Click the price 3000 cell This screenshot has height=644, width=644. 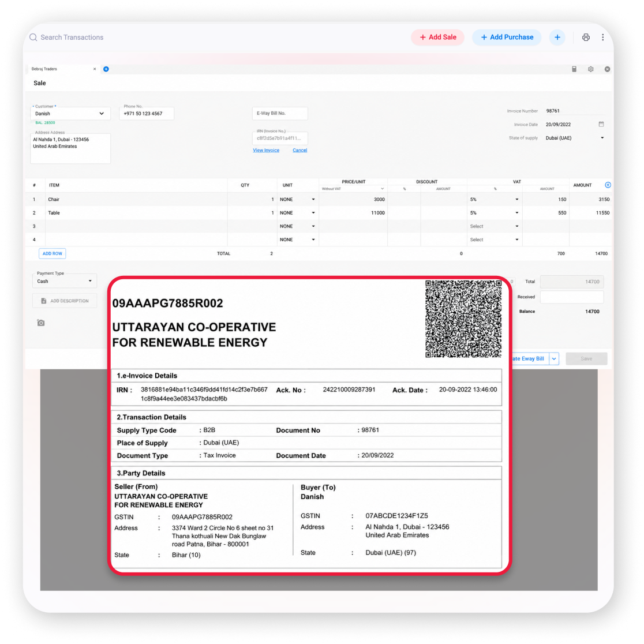(353, 200)
